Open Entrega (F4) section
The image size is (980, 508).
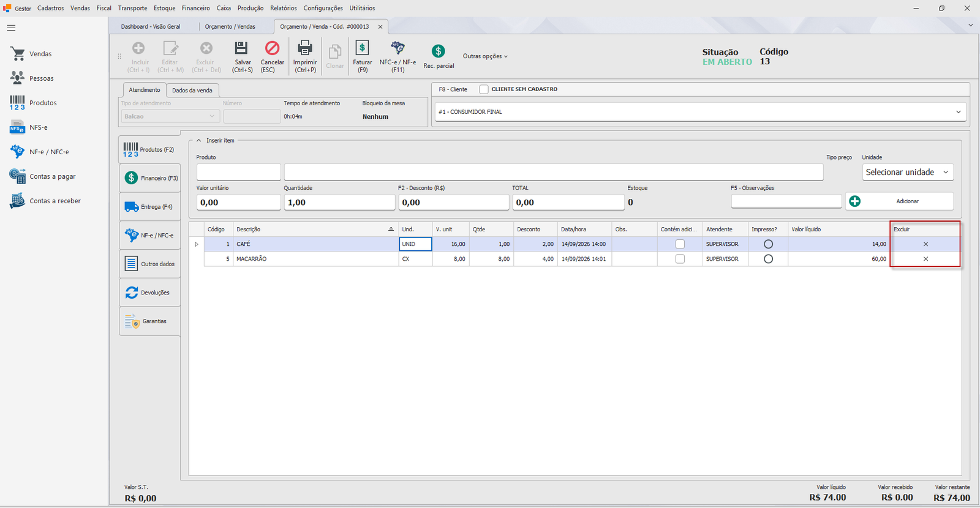tap(150, 207)
